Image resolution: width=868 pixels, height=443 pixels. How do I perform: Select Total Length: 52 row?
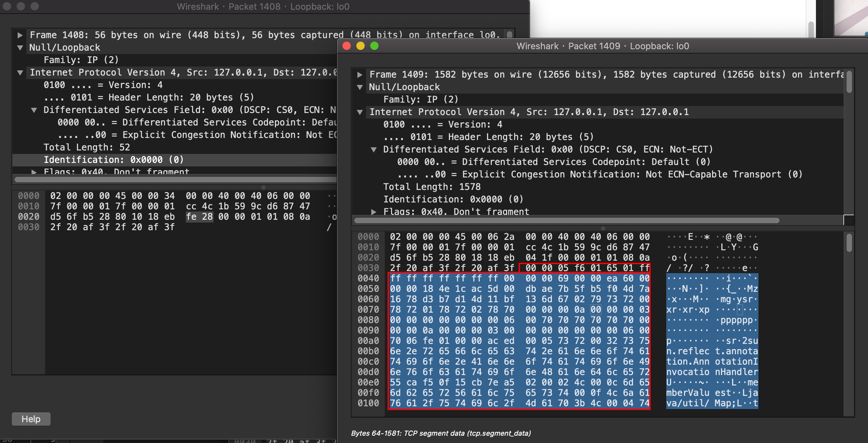tap(87, 147)
